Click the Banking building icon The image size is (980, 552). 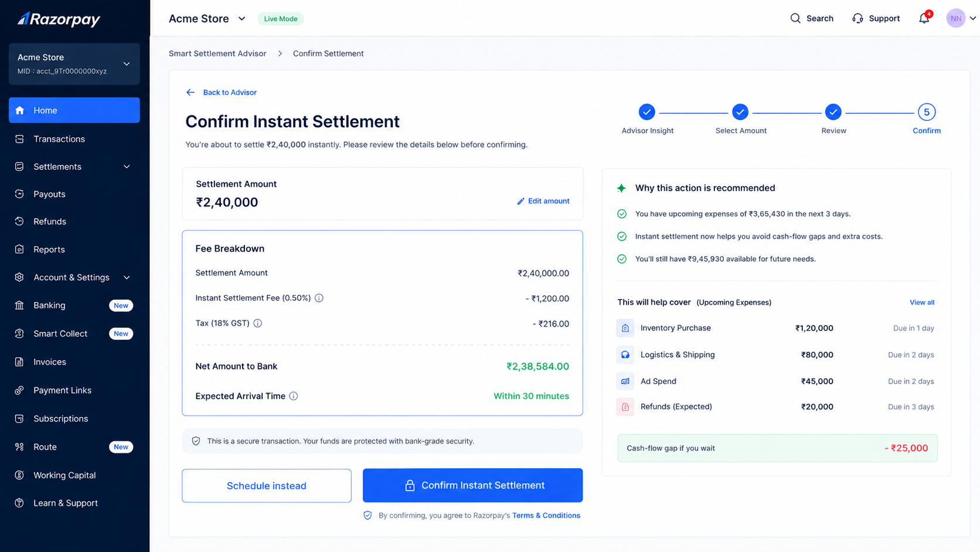19,306
